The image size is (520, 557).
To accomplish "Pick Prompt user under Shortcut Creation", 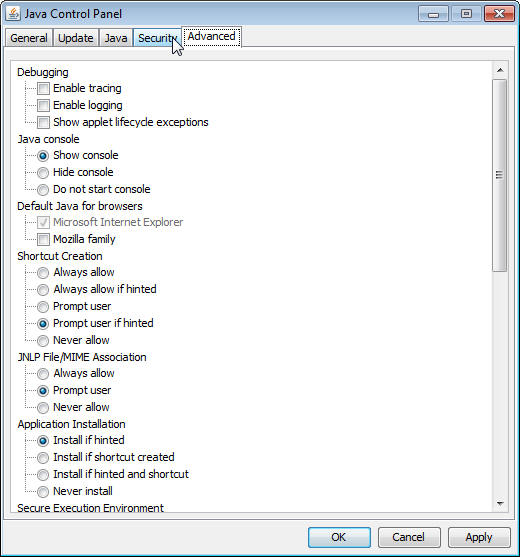I will point(43,307).
